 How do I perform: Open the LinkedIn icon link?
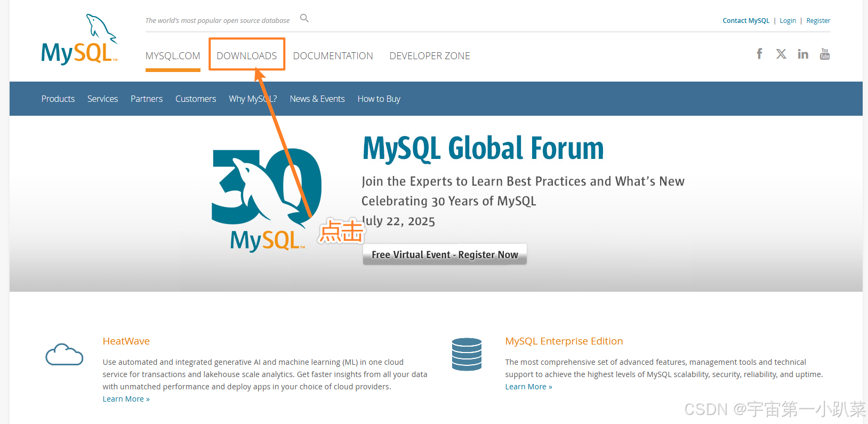pyautogui.click(x=803, y=54)
